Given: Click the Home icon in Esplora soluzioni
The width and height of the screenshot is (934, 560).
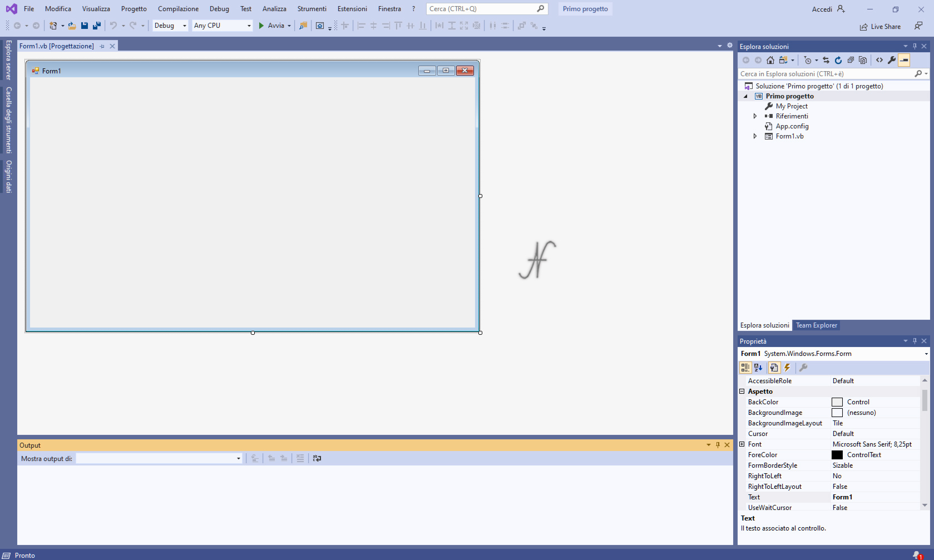Looking at the screenshot, I should 770,60.
